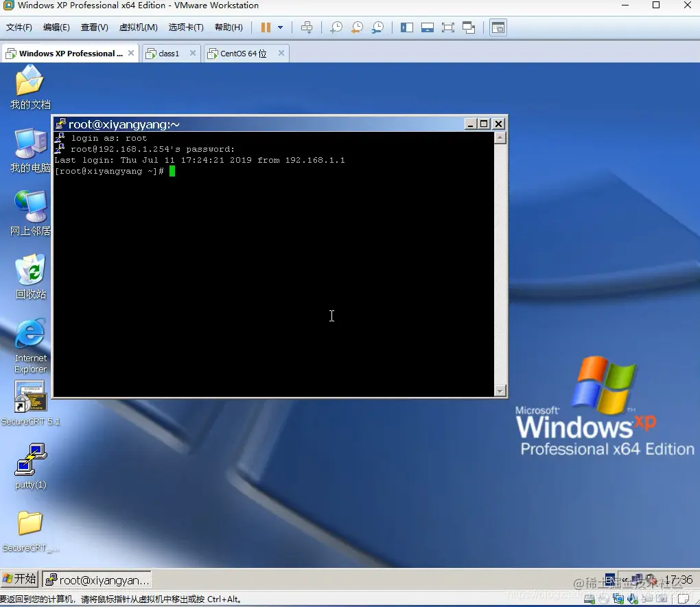This screenshot has height=607, width=700.
Task: Send Ctrl+Alt+Del to the VM
Action: click(307, 27)
